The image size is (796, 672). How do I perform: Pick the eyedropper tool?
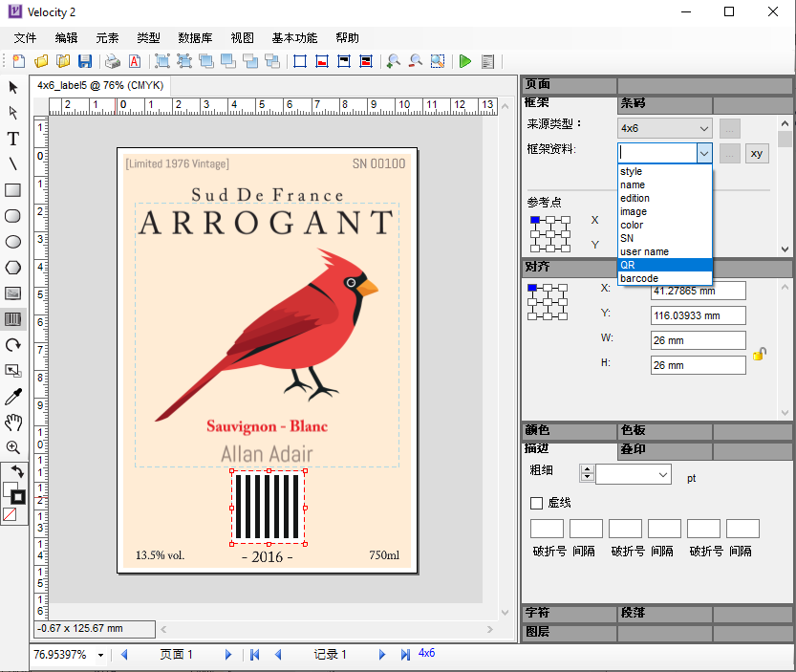[13, 396]
